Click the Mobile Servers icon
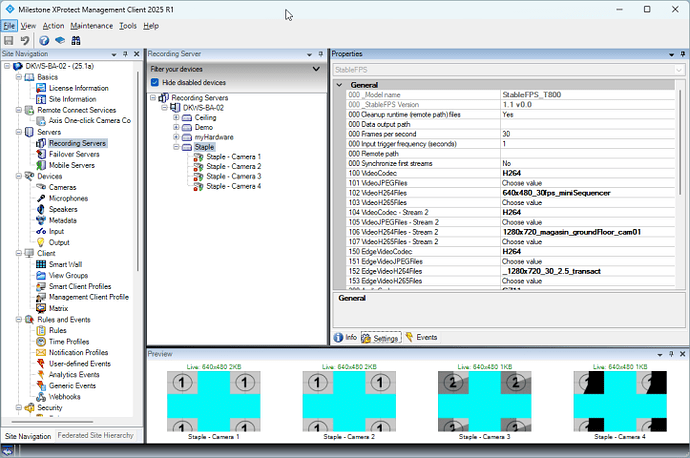Viewport: 690px width, 458px height. [x=41, y=165]
